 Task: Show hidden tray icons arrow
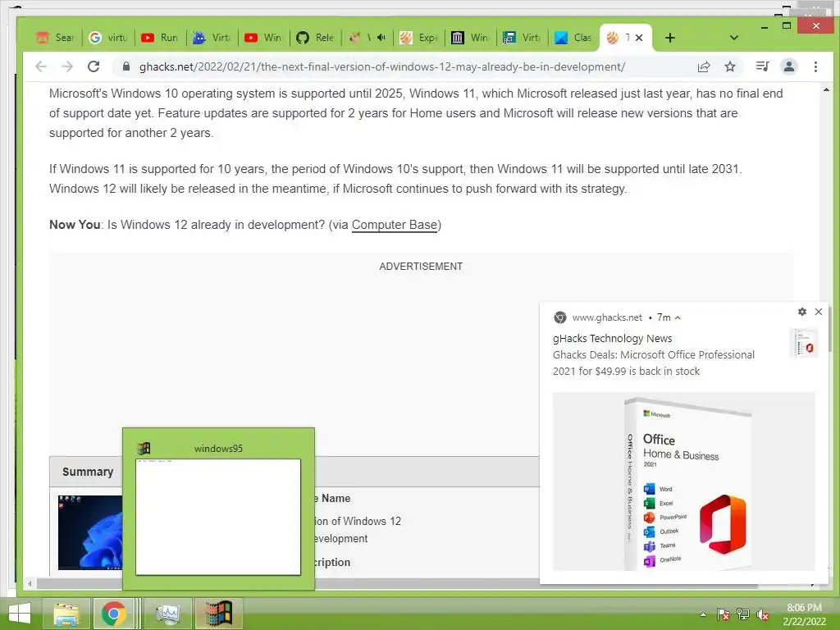[703, 614]
